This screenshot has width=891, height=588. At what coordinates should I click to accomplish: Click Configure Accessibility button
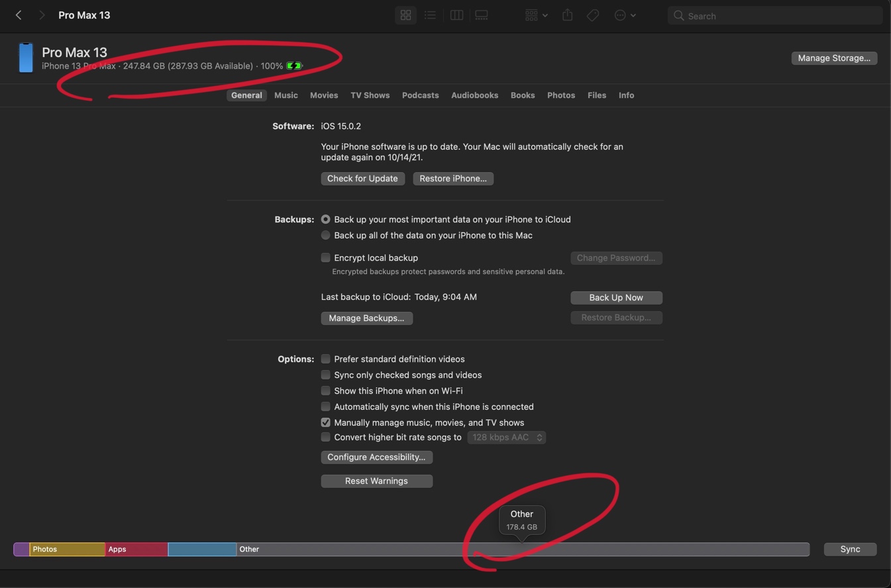click(376, 458)
